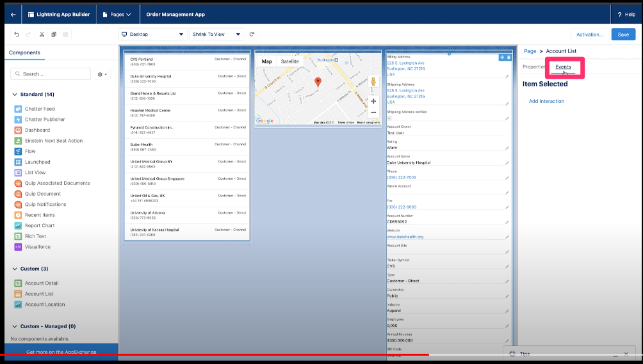Click the undo arrow icon
Viewport: 643px width, 364px height.
pos(17,35)
